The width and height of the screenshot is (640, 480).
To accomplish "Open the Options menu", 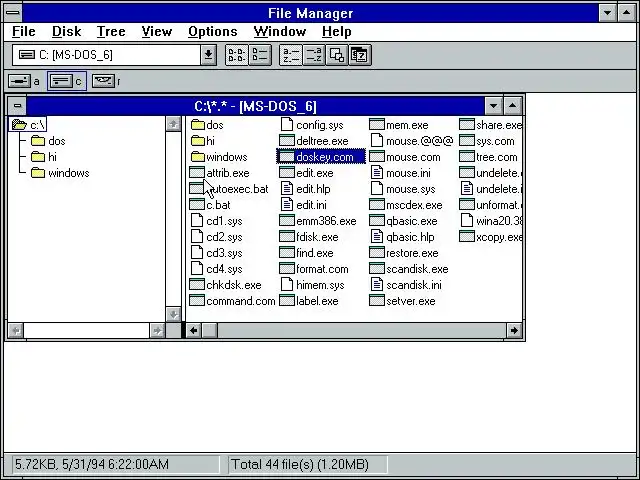I will pyautogui.click(x=213, y=31).
